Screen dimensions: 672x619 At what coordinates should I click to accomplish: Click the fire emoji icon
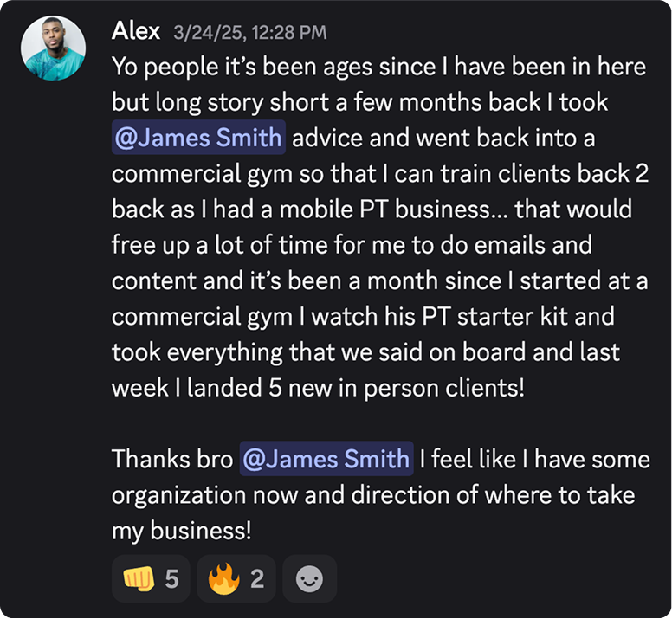[x=223, y=578]
